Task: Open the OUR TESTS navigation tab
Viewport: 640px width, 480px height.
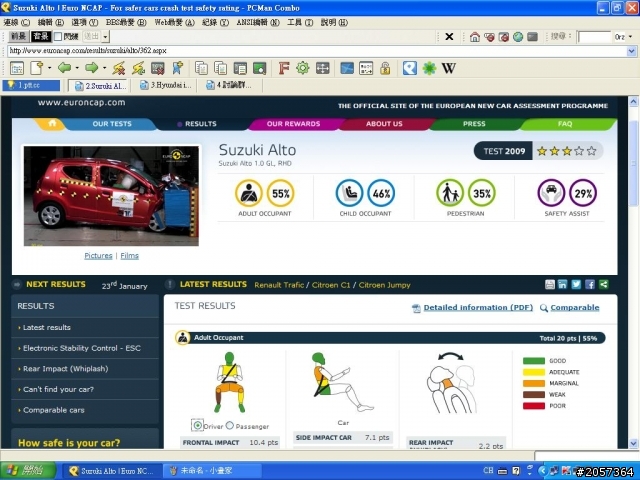Action: click(112, 124)
